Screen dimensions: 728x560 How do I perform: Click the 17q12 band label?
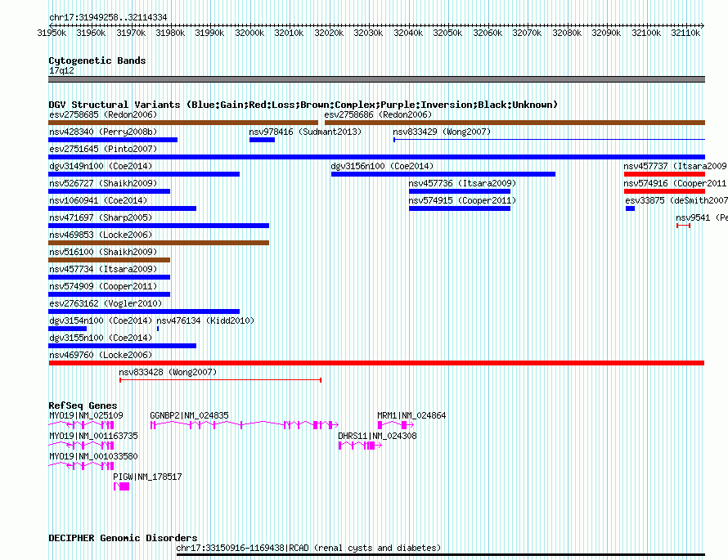pyautogui.click(x=61, y=70)
